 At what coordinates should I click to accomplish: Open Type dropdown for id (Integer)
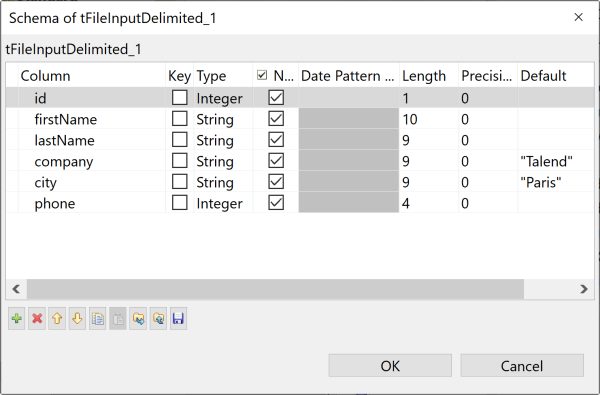pos(223,98)
